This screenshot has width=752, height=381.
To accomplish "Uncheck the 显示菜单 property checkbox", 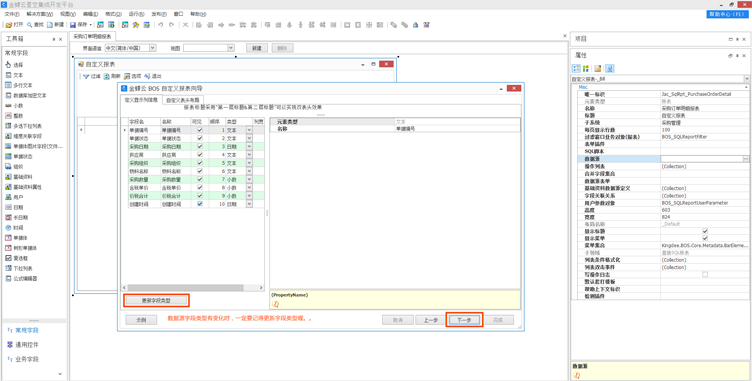I will click(x=705, y=238).
